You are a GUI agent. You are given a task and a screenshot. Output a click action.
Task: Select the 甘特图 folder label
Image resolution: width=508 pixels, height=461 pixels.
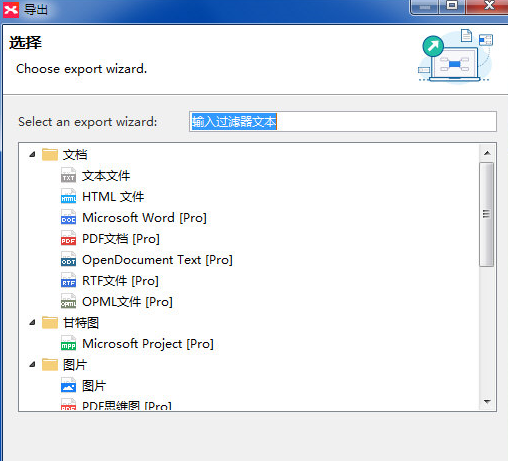tap(81, 323)
